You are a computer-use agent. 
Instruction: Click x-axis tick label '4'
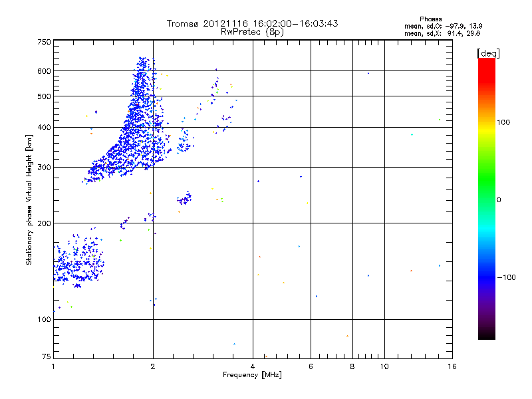[x=253, y=366]
